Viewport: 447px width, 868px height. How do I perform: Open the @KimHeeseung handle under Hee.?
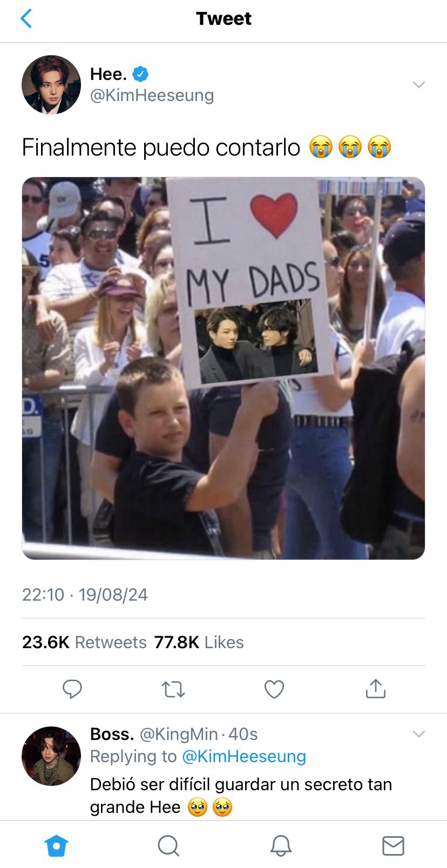(x=152, y=95)
